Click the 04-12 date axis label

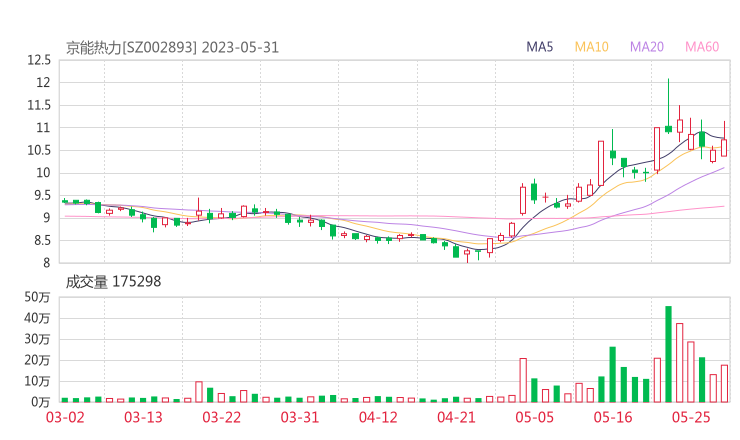pos(378,417)
